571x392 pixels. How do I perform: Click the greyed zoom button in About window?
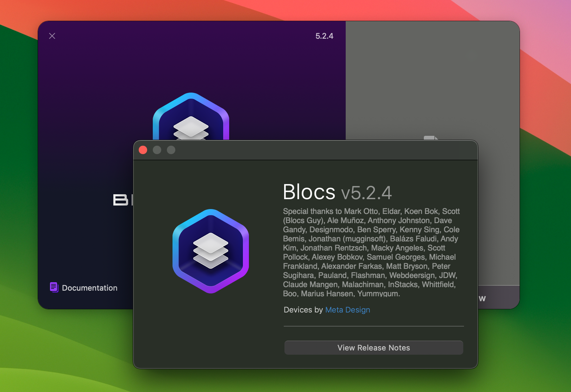pyautogui.click(x=171, y=150)
